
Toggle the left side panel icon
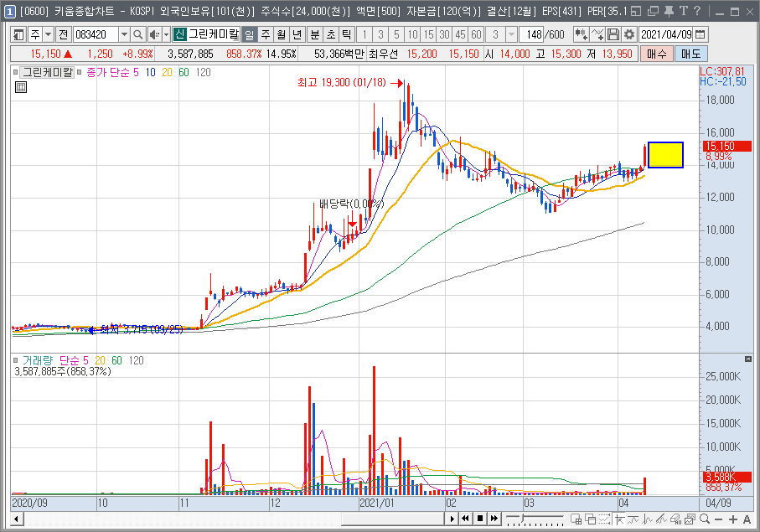(19, 34)
